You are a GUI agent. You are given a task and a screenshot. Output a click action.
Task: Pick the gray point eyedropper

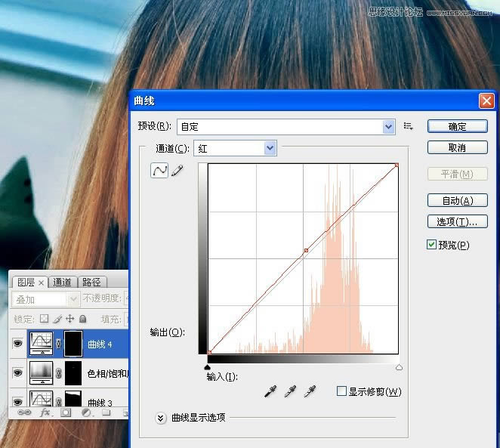tap(289, 391)
